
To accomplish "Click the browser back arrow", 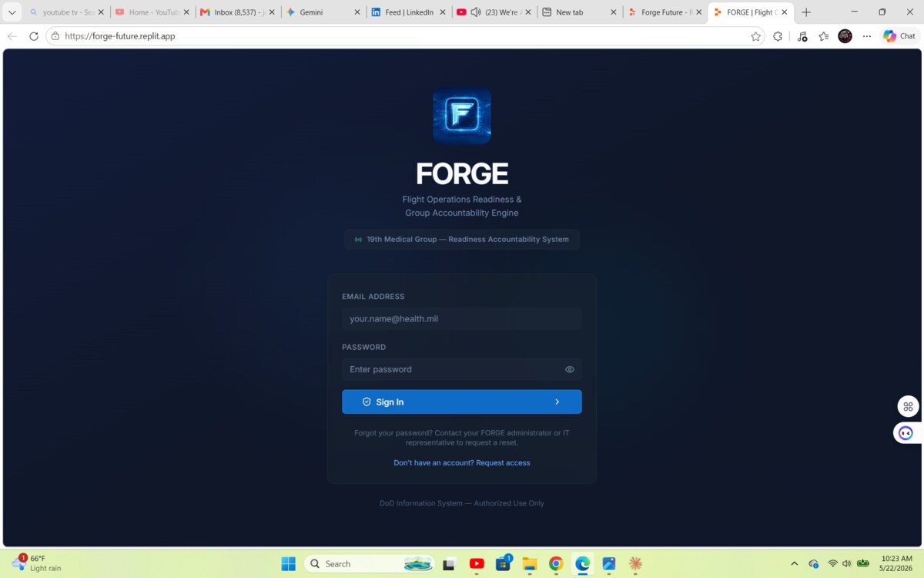I will click(12, 36).
